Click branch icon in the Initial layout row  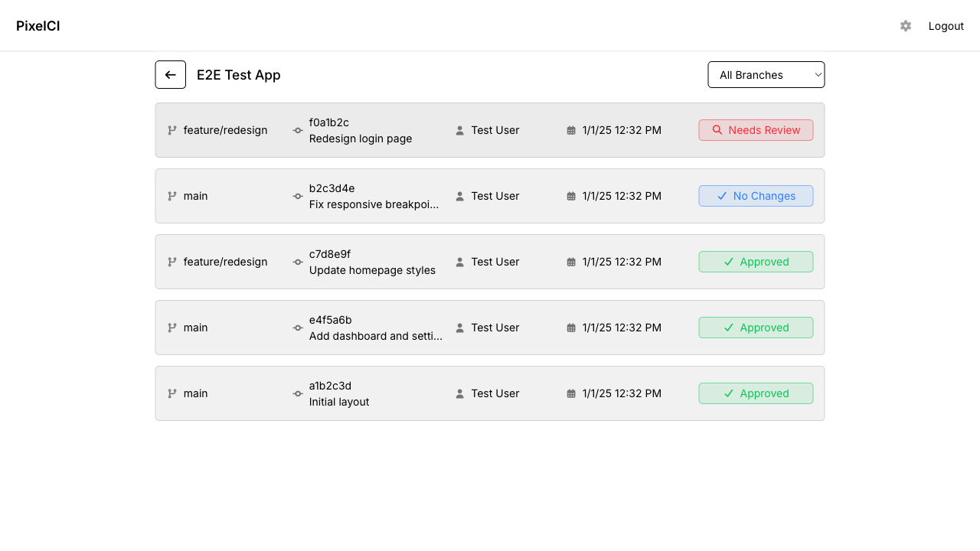tap(172, 394)
